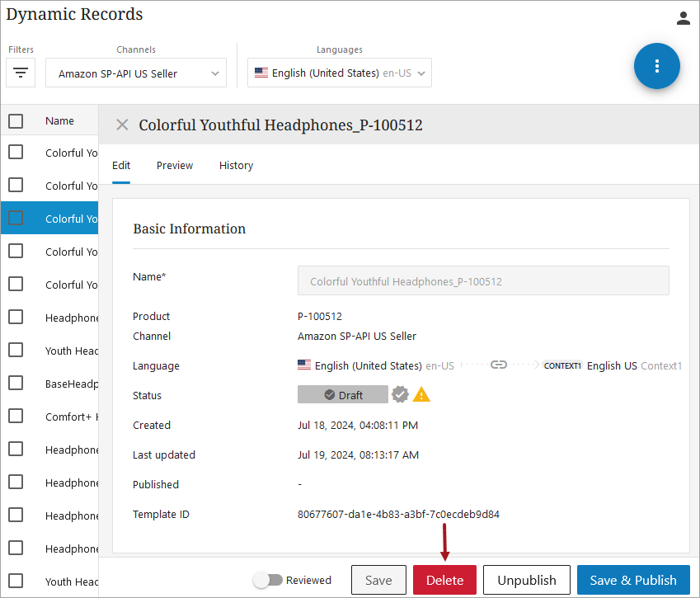Toggle the Reviewed switch
The height and width of the screenshot is (598, 700).
[267, 580]
